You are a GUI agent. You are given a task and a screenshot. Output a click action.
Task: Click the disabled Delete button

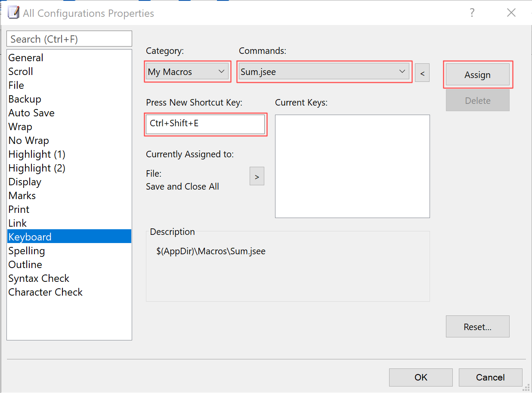(478, 100)
